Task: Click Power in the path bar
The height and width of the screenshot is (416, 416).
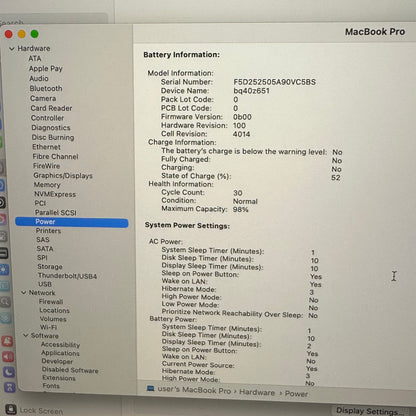Action: click(296, 394)
